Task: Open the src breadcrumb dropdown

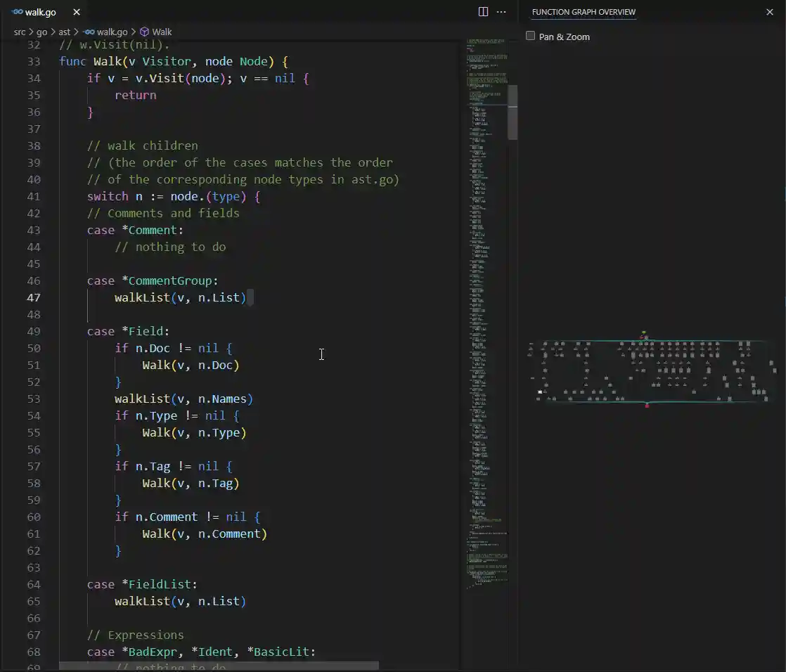Action: coord(20,32)
